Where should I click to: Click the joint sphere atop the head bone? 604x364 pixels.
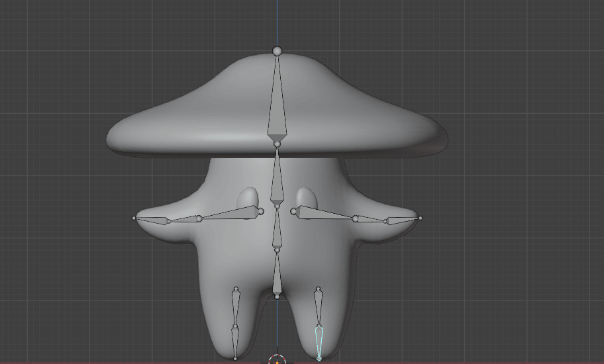point(277,51)
